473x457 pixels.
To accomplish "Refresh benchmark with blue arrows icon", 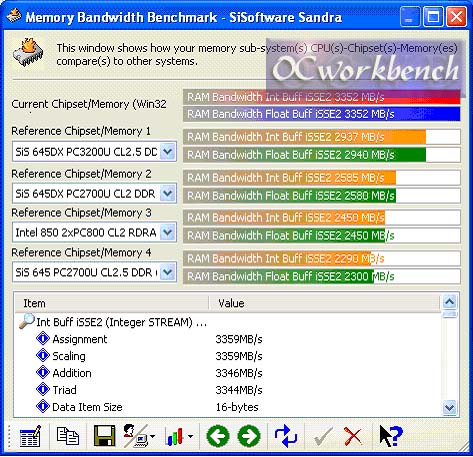I will [286, 436].
